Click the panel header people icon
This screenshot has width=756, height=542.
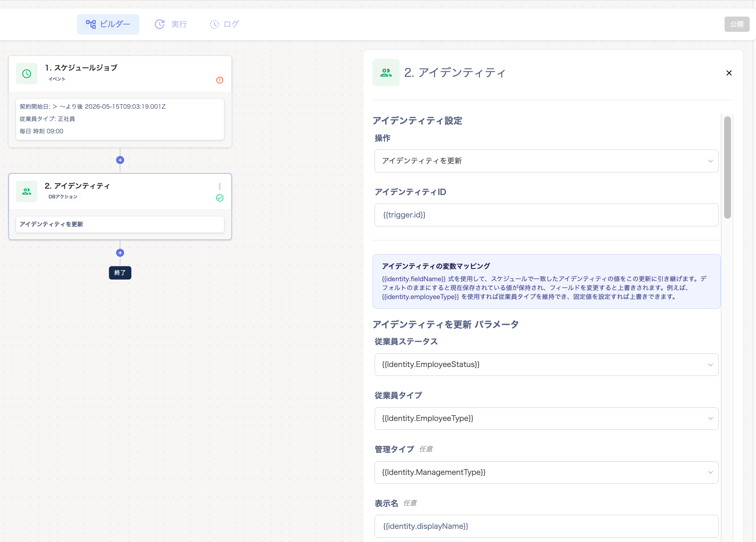point(386,73)
